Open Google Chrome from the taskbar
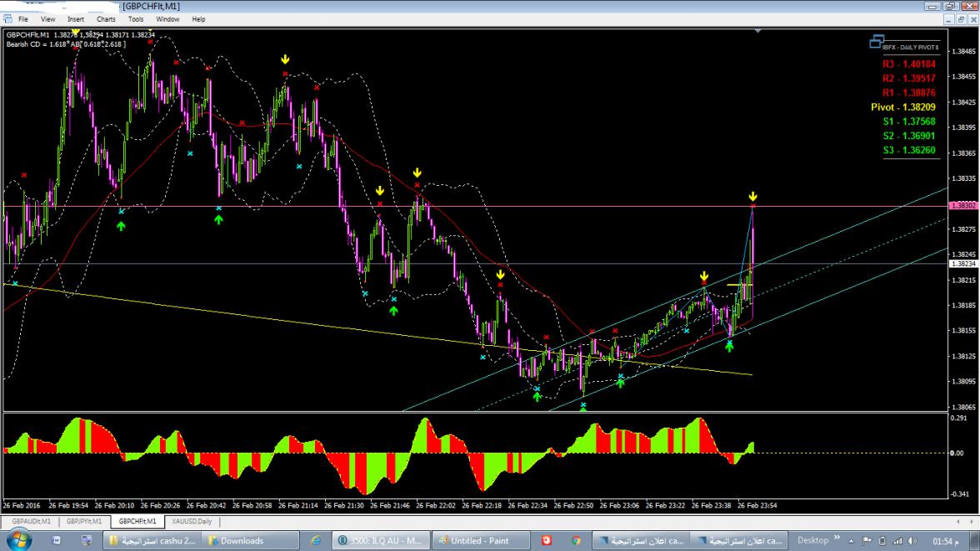Image resolution: width=980 pixels, height=551 pixels. (576, 540)
